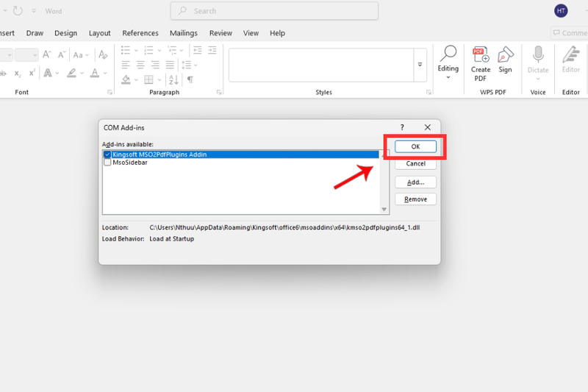Open the Help tab

(x=278, y=33)
